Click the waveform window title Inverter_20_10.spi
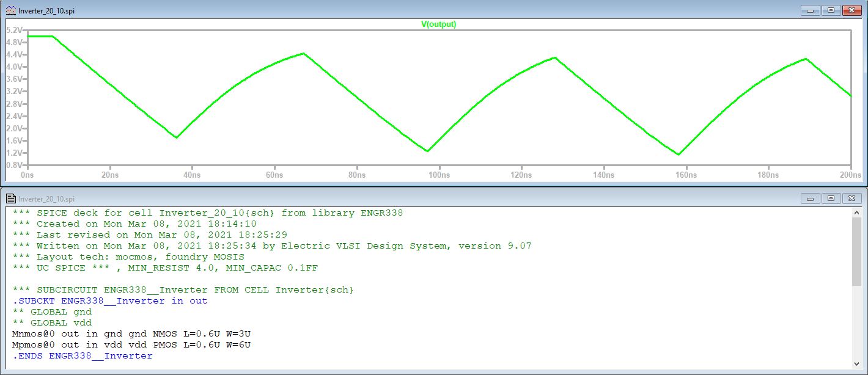The image size is (868, 375). [x=47, y=11]
